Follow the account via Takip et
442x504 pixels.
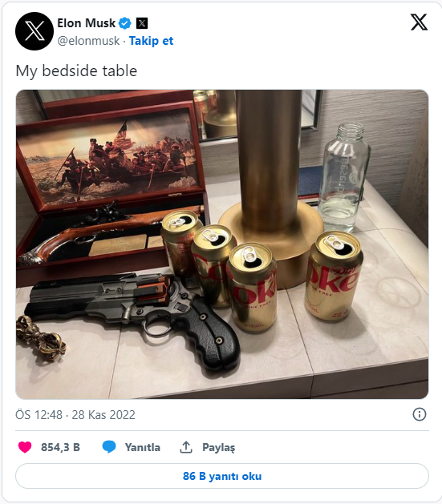[151, 41]
